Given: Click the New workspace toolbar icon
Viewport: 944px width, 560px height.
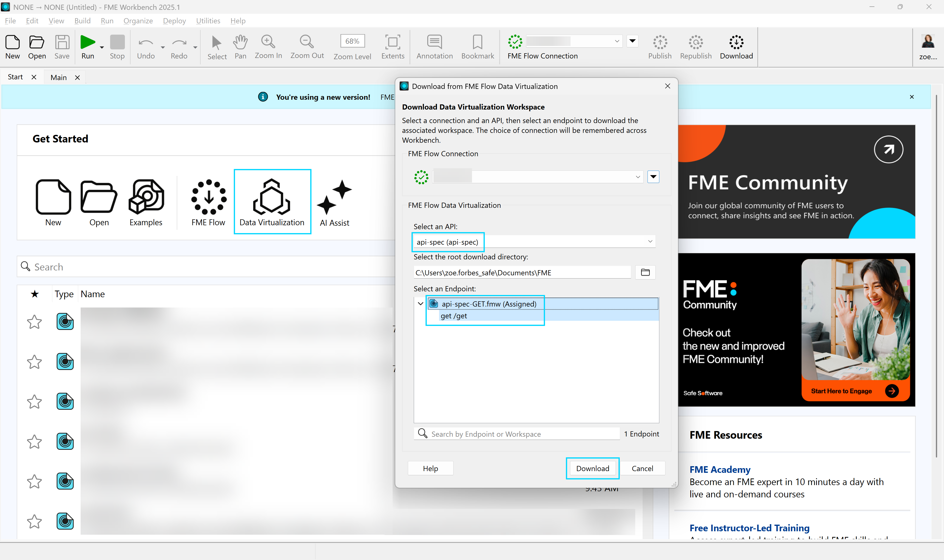Looking at the screenshot, I should [x=13, y=42].
